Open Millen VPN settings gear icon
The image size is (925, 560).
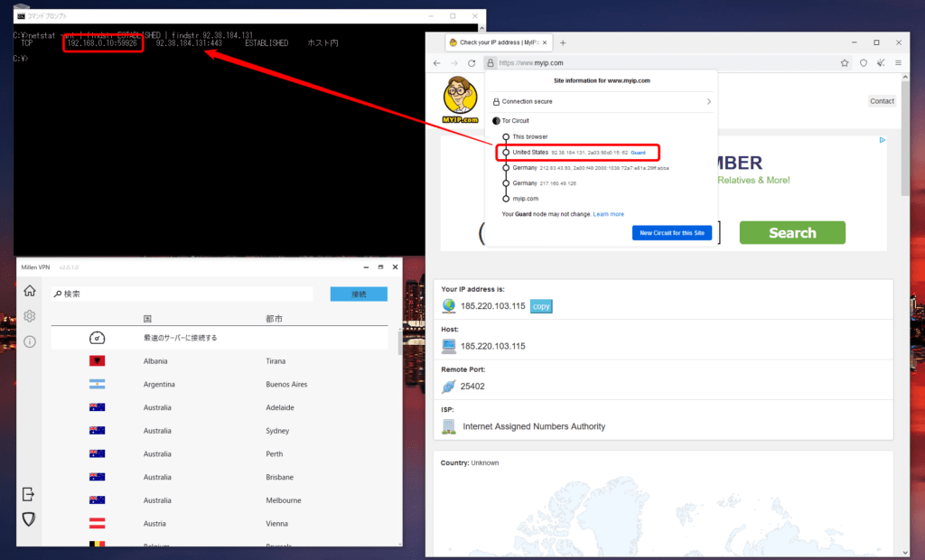(x=30, y=316)
